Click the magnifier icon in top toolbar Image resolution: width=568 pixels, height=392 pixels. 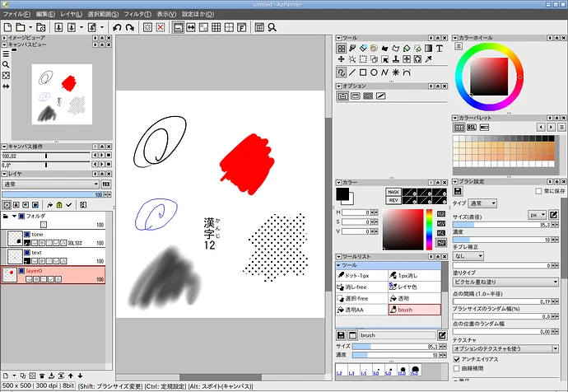tap(272, 27)
